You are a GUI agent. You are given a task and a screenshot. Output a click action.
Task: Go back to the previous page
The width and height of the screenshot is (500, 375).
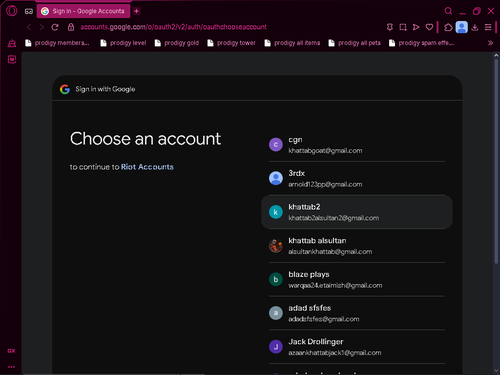[x=29, y=27]
